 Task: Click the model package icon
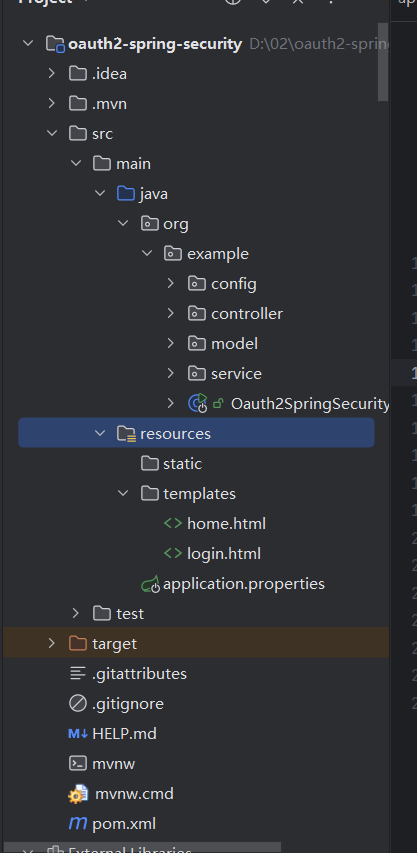click(x=197, y=343)
